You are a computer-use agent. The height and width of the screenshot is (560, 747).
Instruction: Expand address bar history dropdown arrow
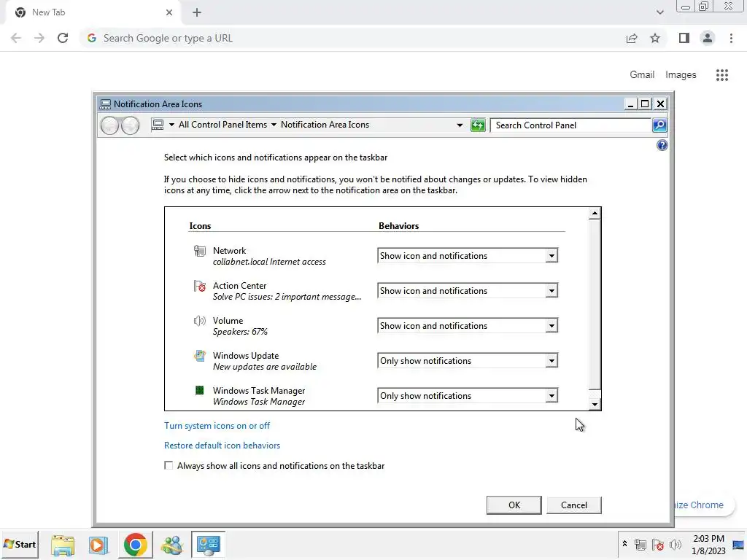pos(460,125)
